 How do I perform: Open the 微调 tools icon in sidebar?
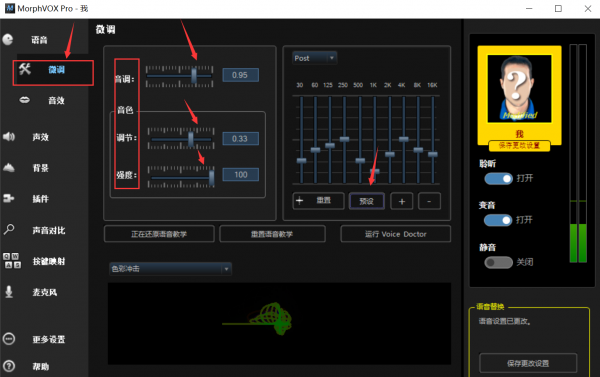coord(25,69)
